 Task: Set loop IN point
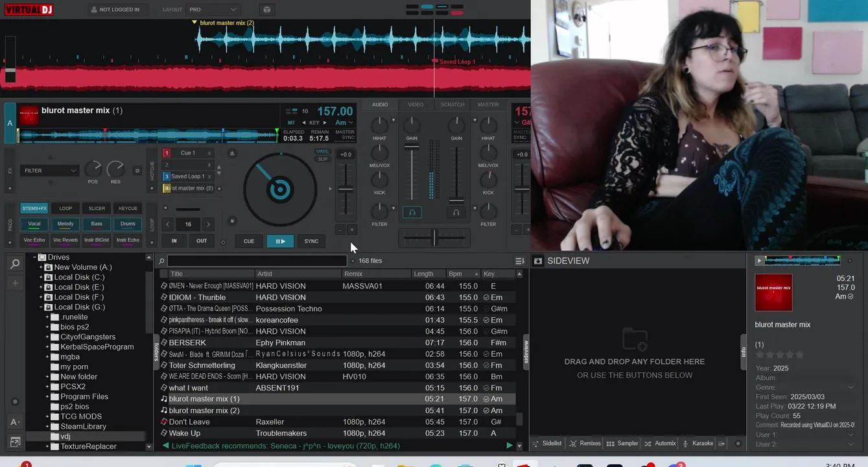[x=174, y=241]
